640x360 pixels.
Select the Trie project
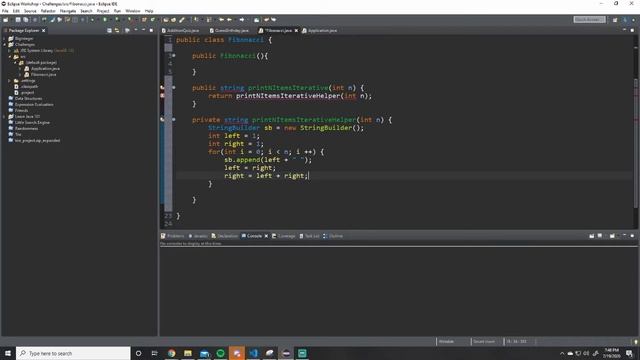[15, 134]
